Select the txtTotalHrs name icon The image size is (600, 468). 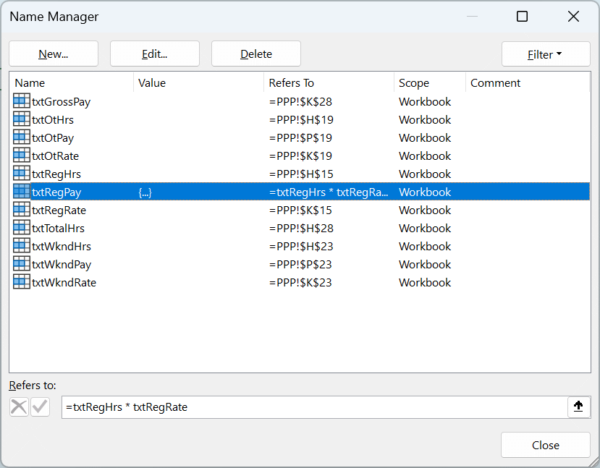coord(21,228)
